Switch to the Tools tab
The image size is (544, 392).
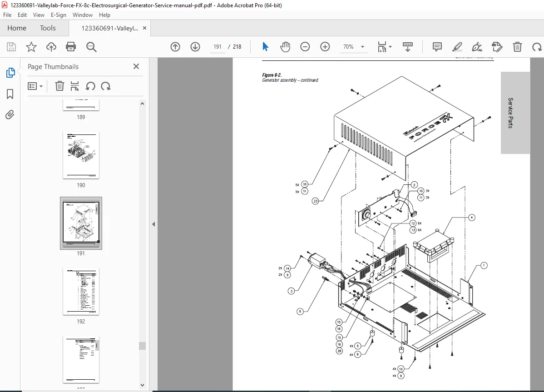(x=48, y=28)
